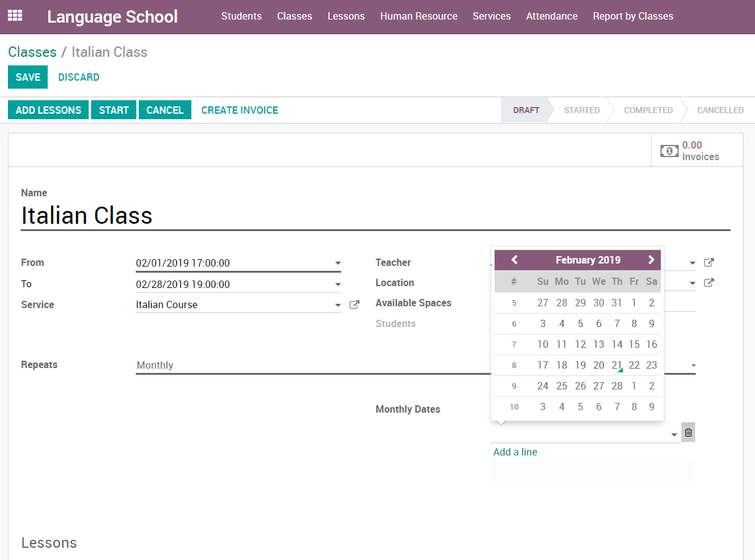Open external link icon next to Teacher
The image size is (755, 560).
coord(709,263)
